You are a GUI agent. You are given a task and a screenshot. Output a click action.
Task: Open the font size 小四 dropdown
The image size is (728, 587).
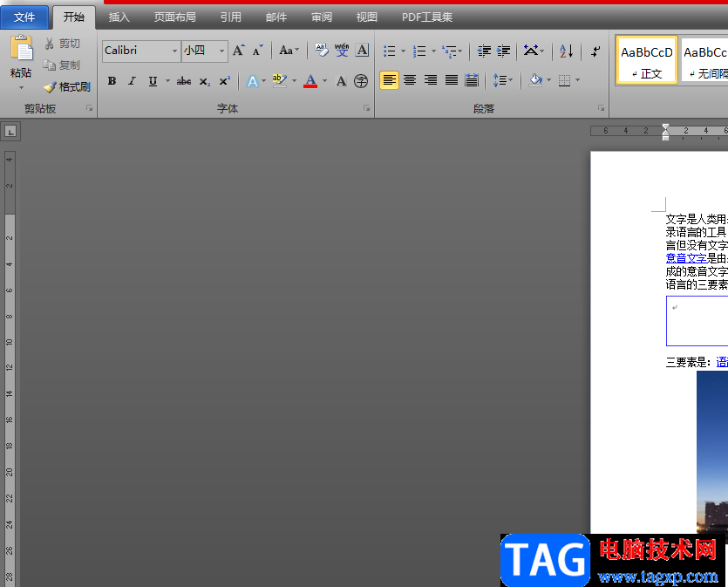tap(221, 51)
